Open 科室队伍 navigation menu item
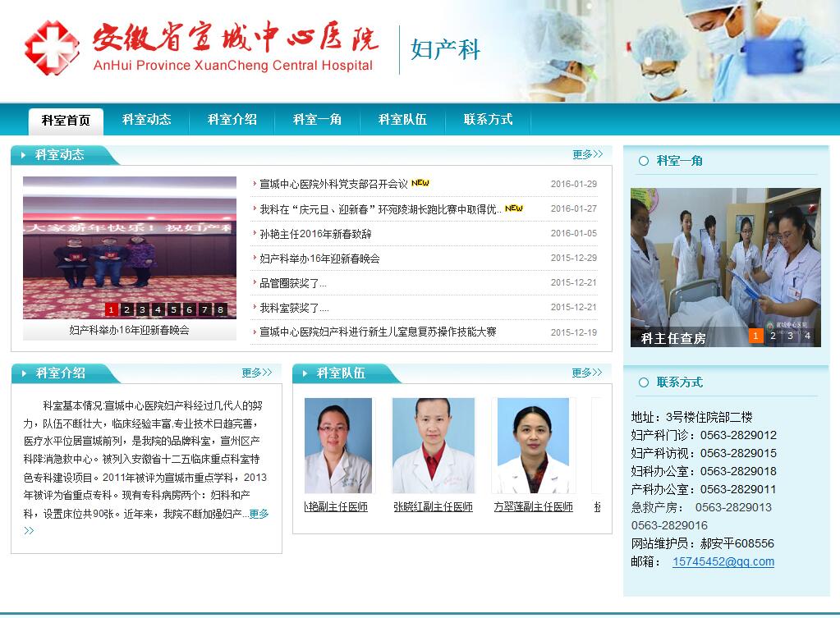This screenshot has width=840, height=618. (x=402, y=120)
